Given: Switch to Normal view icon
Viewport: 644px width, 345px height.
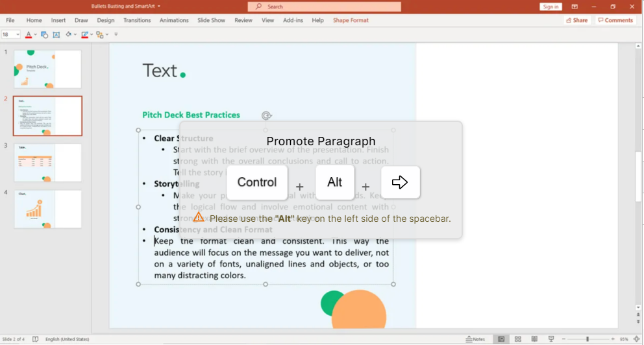Looking at the screenshot, I should tap(501, 339).
